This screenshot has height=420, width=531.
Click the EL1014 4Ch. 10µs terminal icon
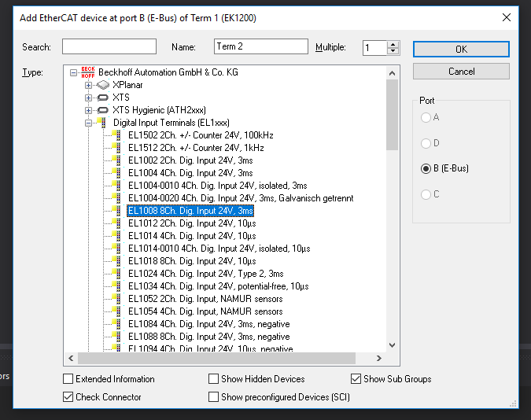pyautogui.click(x=116, y=235)
